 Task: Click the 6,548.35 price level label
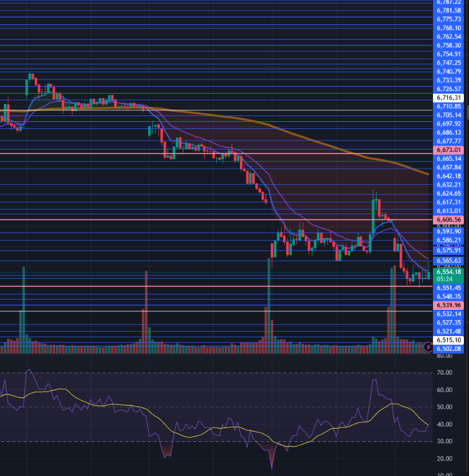[448, 296]
